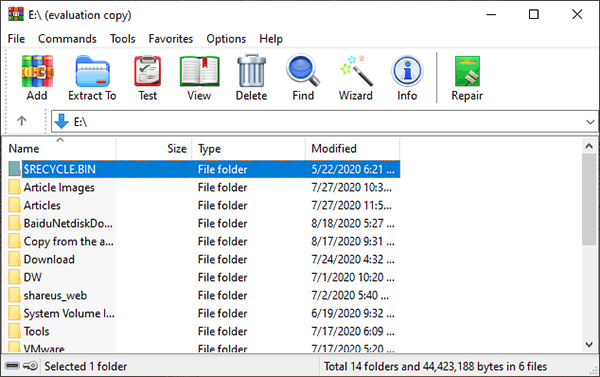The image size is (600, 377).
Task: Click the WinRAR title bar app icon
Action: tap(16, 14)
